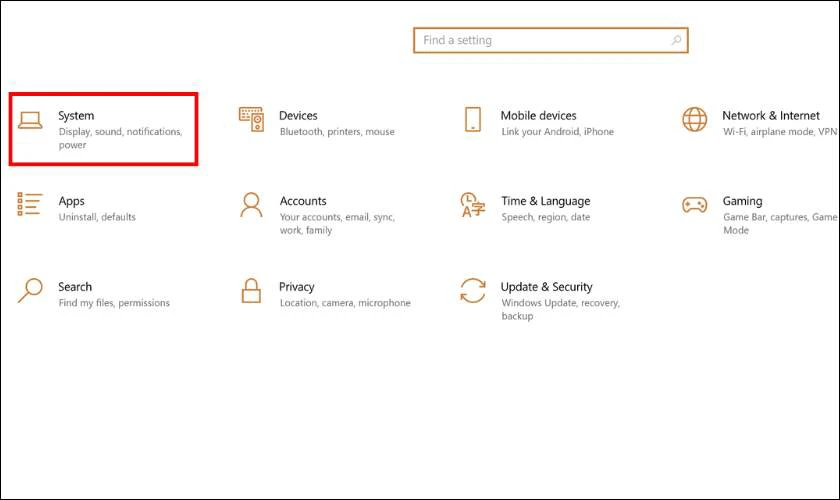Click the game controller Gaming icon

coord(694,205)
